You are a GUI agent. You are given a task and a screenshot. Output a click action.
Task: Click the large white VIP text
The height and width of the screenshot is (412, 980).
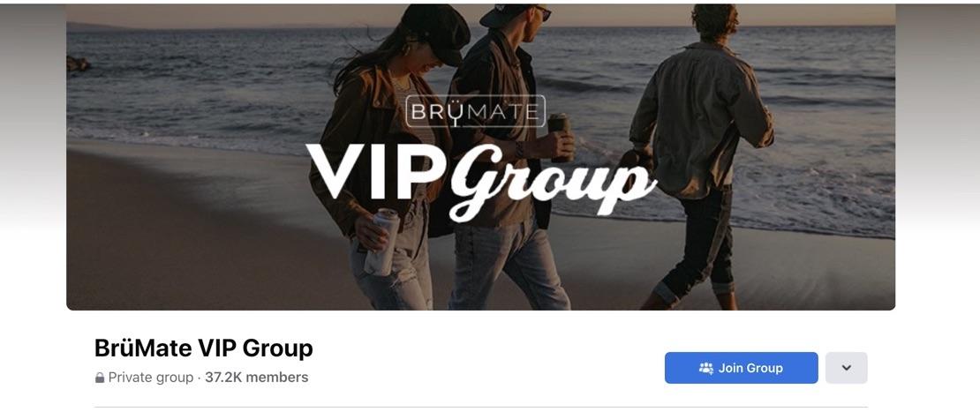[x=375, y=172]
